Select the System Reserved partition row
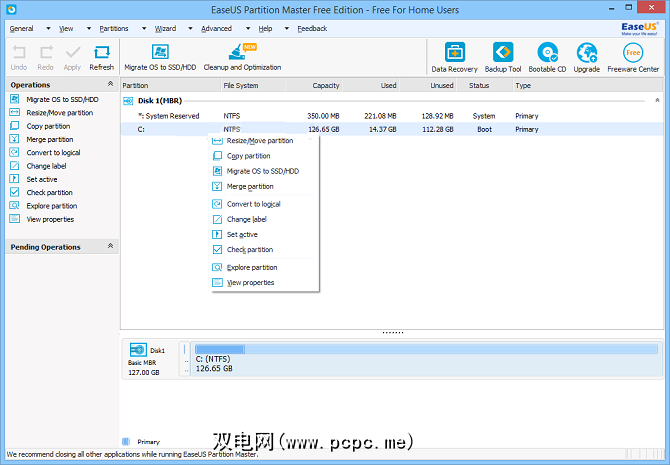The height and width of the screenshot is (465, 670). pos(392,116)
